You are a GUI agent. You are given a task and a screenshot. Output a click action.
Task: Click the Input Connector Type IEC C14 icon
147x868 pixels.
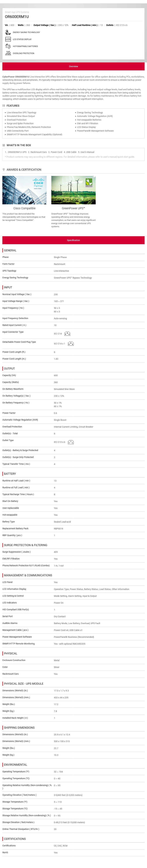click(67, 334)
